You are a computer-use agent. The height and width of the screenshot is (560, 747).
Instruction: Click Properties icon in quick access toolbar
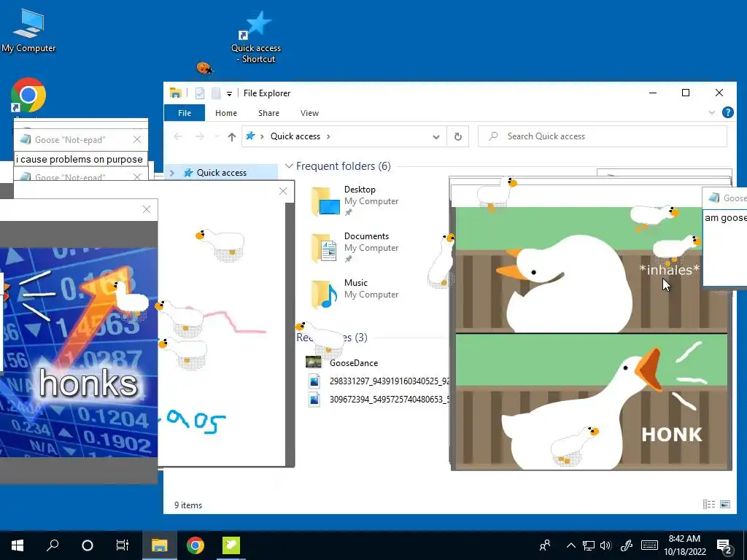(200, 93)
